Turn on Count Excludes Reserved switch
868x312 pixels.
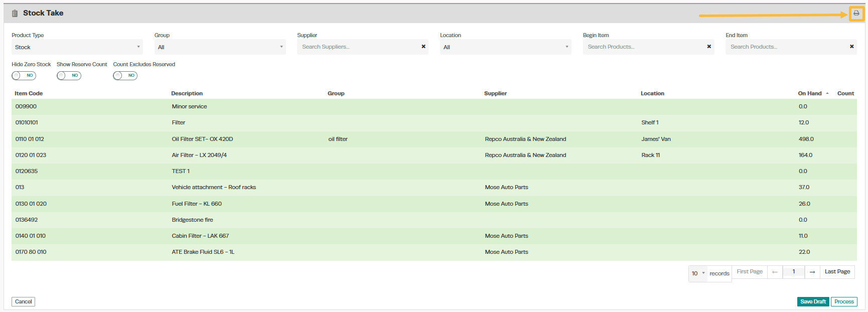click(x=125, y=75)
